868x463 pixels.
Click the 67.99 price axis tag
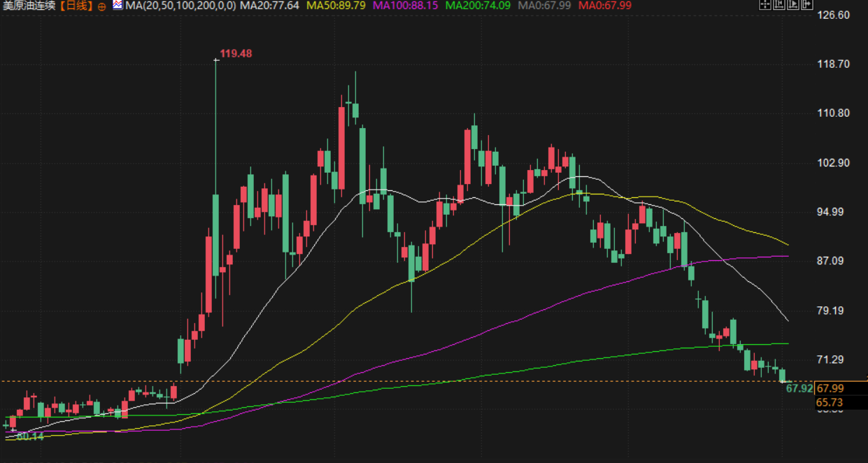tap(830, 388)
